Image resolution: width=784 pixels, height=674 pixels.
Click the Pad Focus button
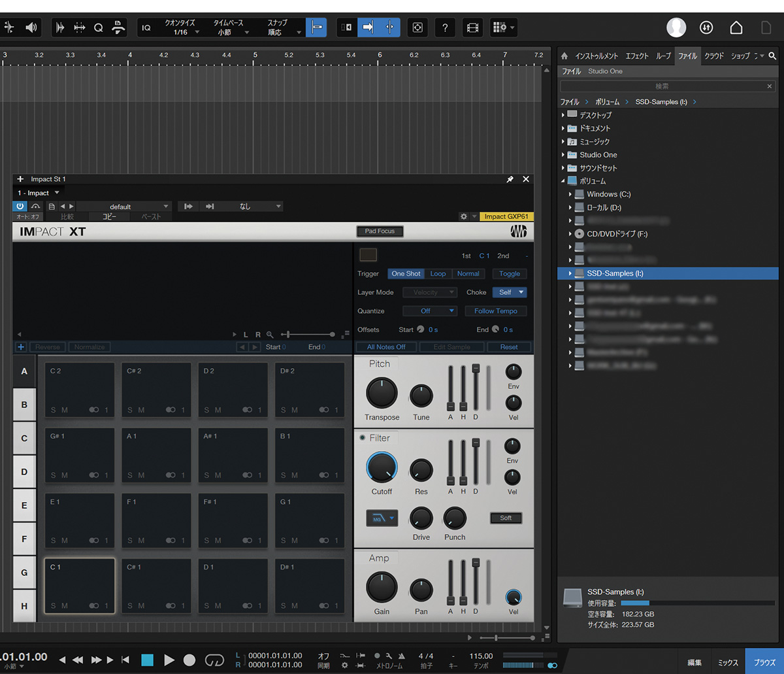pos(380,231)
